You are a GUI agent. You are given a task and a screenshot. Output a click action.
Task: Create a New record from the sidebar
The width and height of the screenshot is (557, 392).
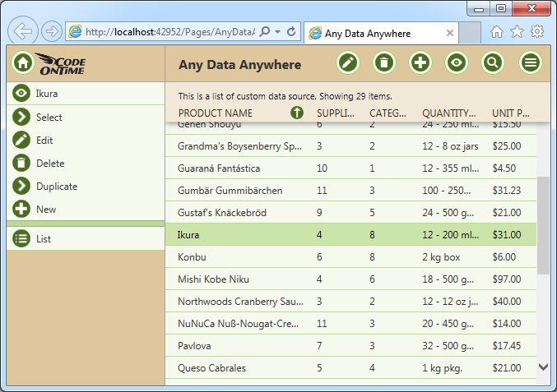46,210
